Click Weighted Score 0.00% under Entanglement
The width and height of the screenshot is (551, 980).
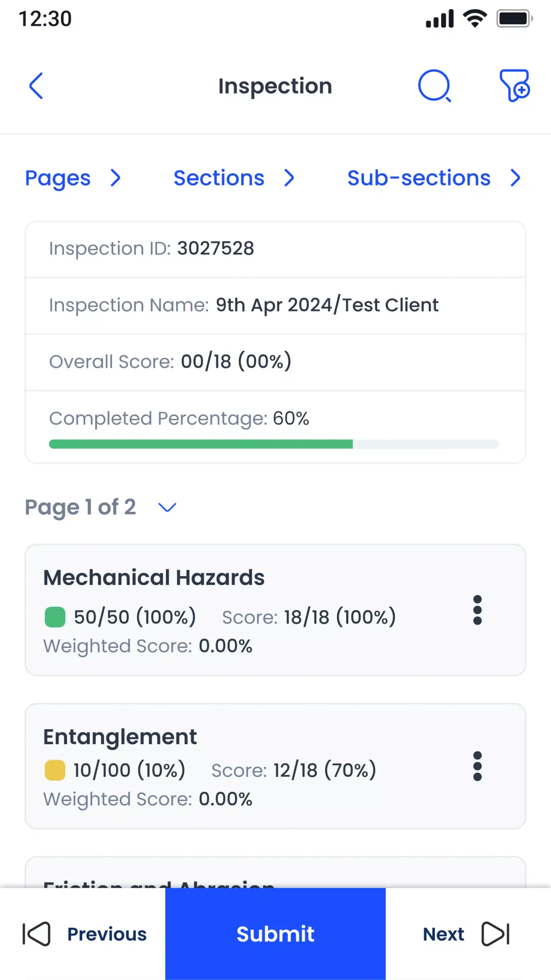148,799
